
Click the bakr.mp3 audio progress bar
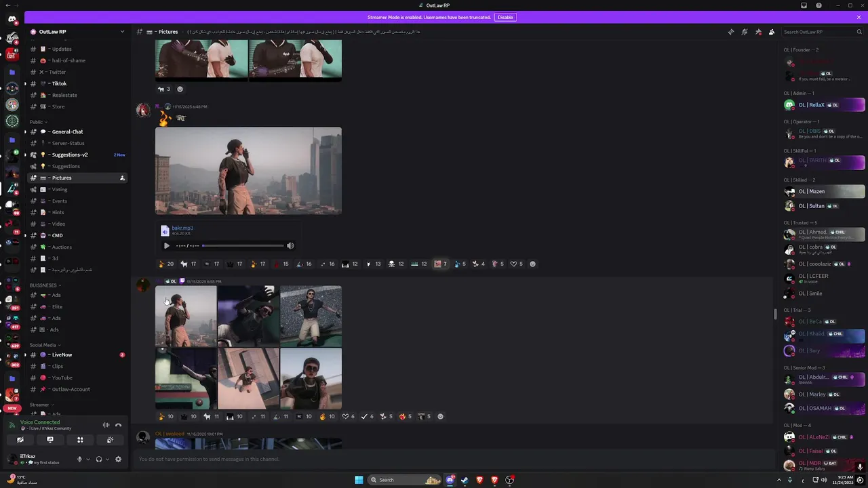click(243, 245)
